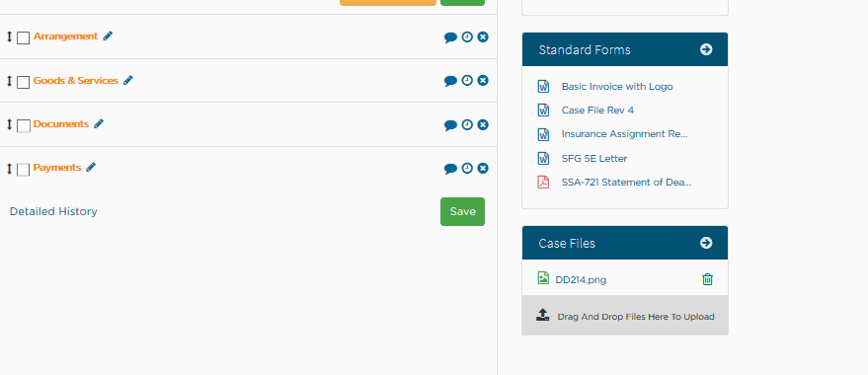The height and width of the screenshot is (375, 868).
Task: Expand the Goods & Services section
Action: click(x=76, y=80)
